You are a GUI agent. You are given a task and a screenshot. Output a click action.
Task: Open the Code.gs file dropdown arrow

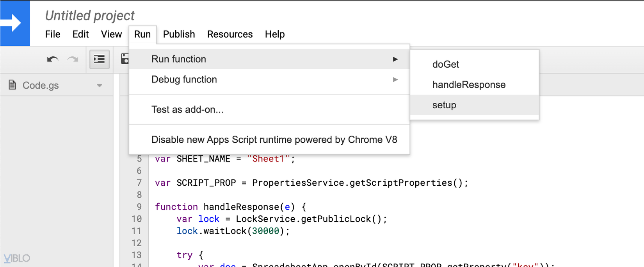(100, 86)
